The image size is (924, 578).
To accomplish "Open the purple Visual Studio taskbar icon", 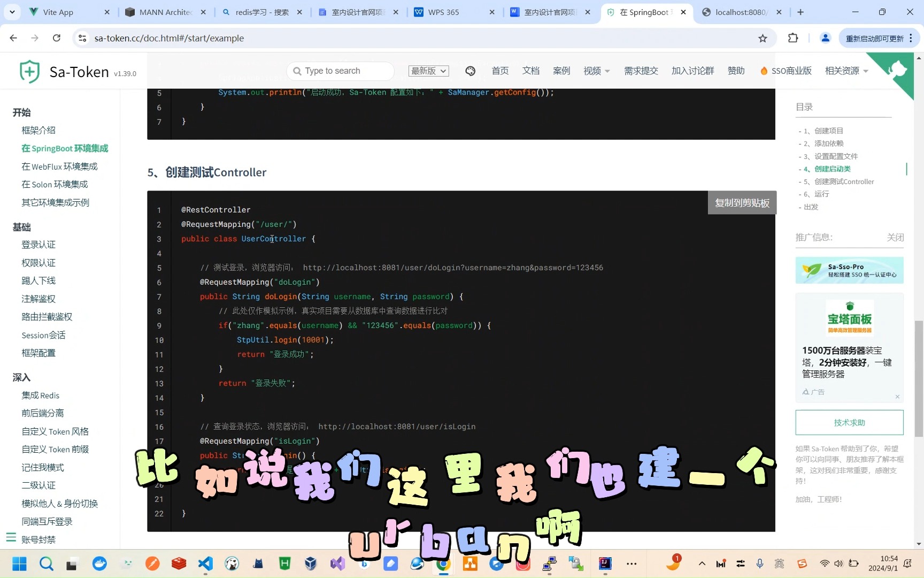I will pos(337,564).
